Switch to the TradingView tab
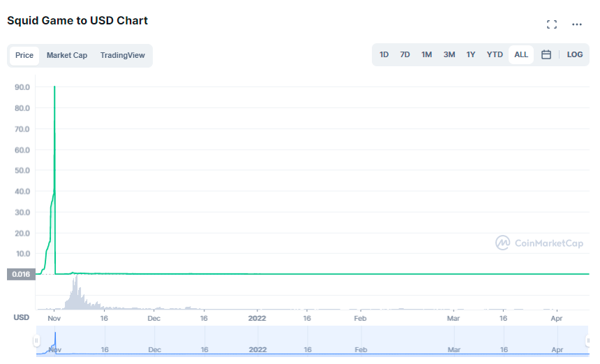The image size is (600, 364). click(123, 56)
